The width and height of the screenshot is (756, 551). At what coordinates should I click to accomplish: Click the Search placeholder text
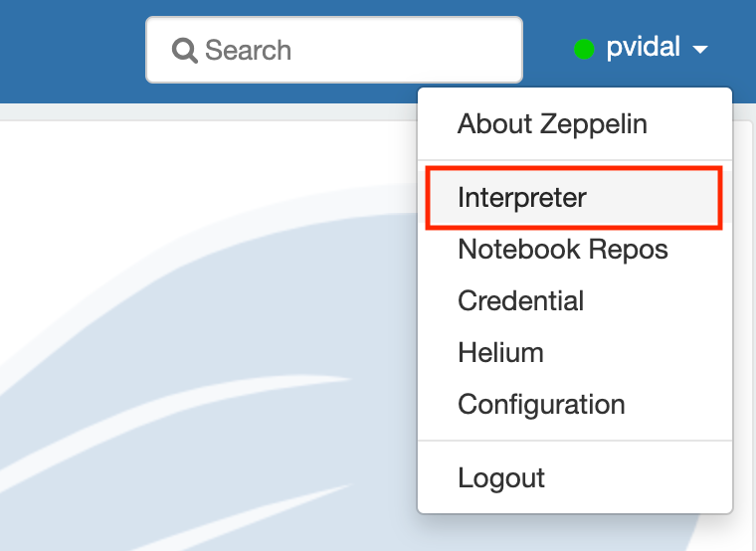pyautogui.click(x=249, y=50)
